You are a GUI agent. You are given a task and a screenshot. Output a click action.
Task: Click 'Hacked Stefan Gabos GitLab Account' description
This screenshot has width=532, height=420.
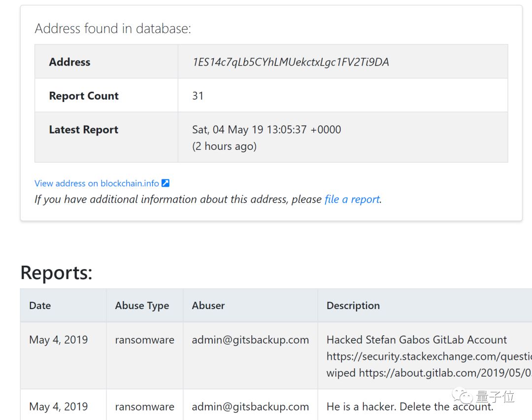pyautogui.click(x=416, y=340)
